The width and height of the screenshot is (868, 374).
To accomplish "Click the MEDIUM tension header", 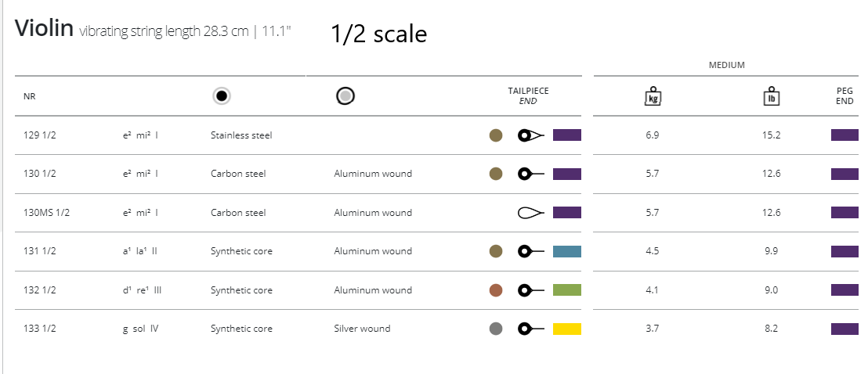I will click(x=726, y=65).
